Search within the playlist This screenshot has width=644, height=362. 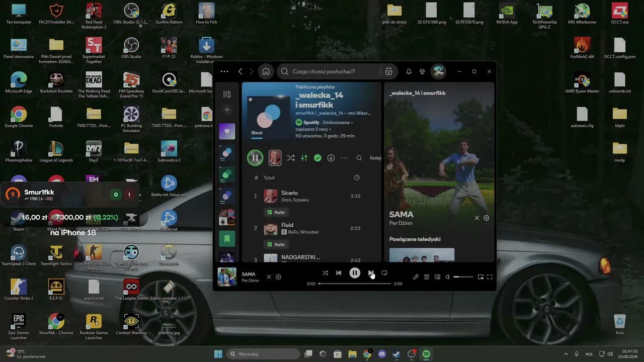(359, 158)
